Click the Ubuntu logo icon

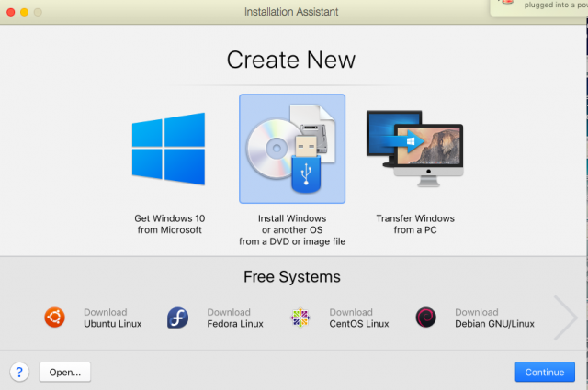[55, 318]
